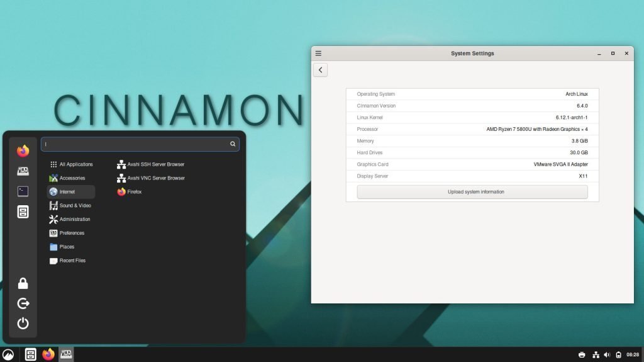
Task: Minimize the System Settings window
Action: (x=599, y=54)
